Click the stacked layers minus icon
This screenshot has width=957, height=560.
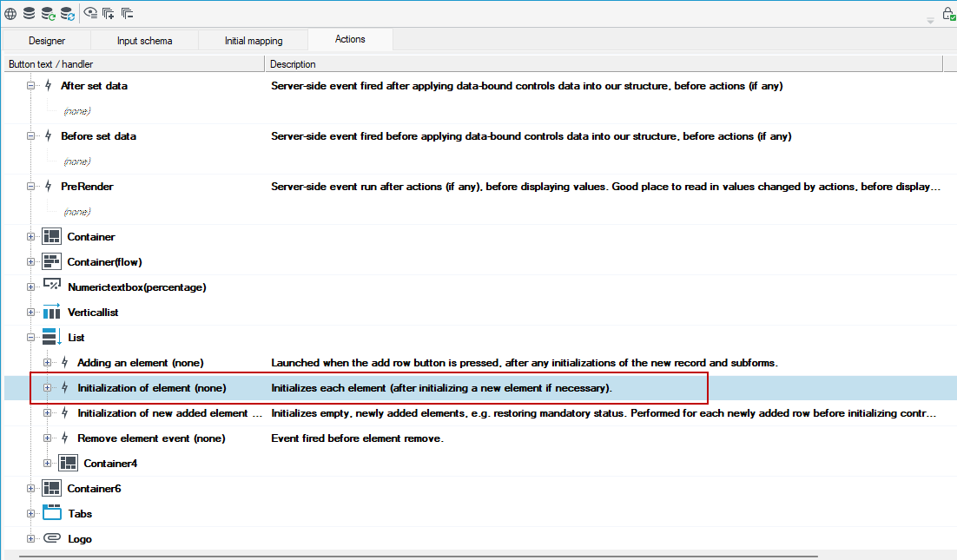coord(127,13)
